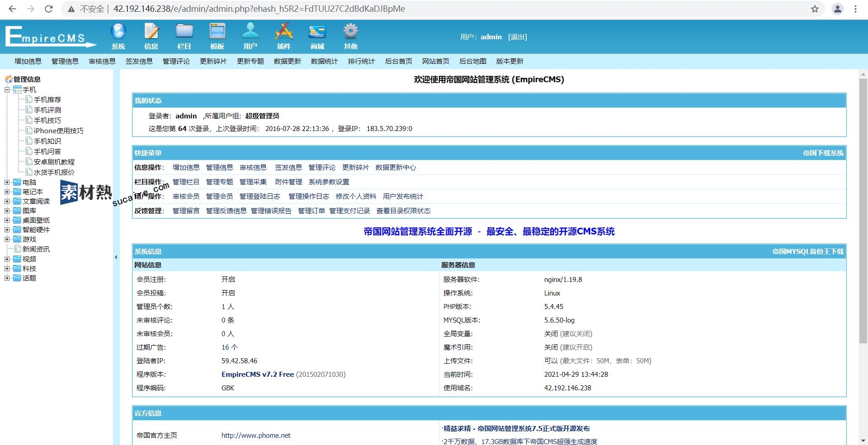Bookmark this page with star icon

pyautogui.click(x=815, y=9)
